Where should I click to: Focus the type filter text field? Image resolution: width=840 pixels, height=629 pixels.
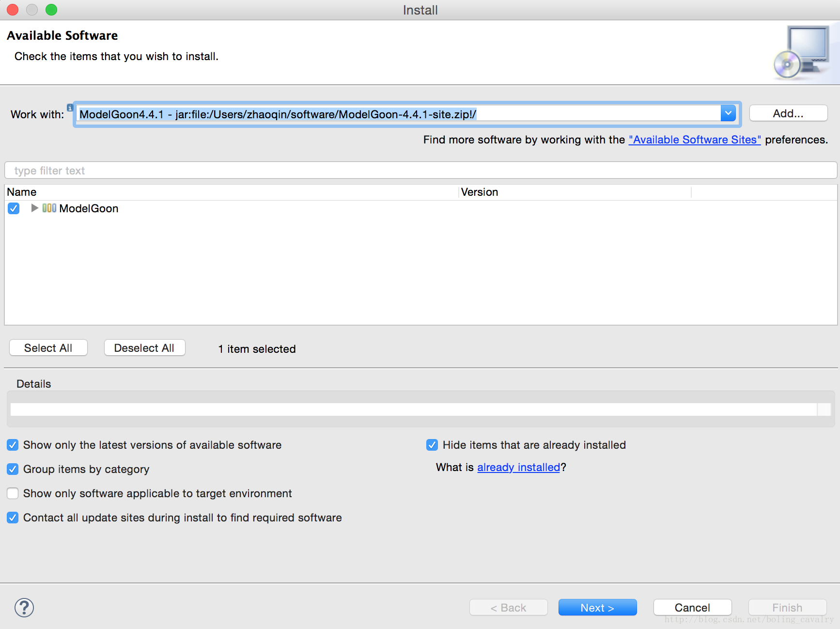pyautogui.click(x=420, y=171)
